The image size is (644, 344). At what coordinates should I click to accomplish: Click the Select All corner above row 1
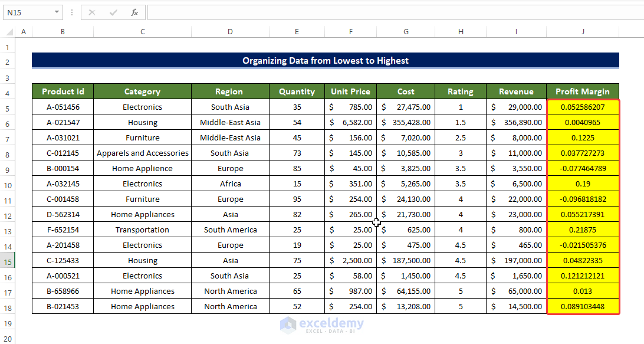pos(8,31)
